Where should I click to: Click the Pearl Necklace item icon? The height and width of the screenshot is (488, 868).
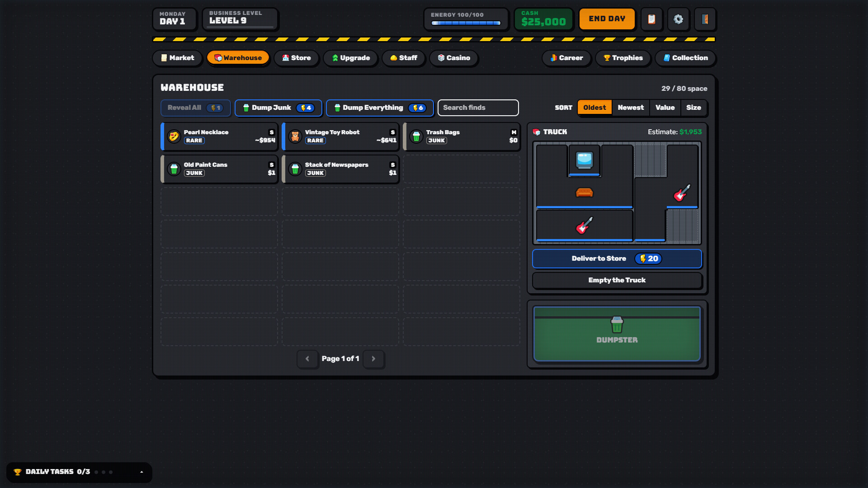point(174,136)
